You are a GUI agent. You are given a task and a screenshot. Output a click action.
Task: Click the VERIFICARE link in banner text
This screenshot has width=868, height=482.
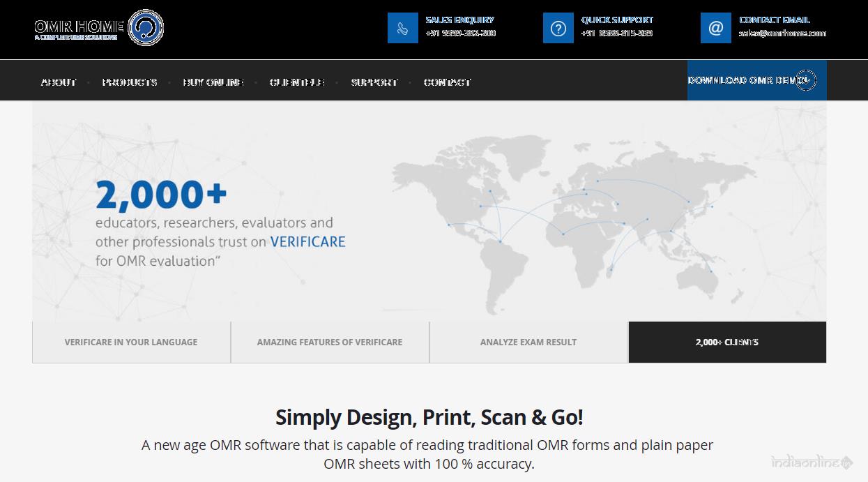(307, 242)
